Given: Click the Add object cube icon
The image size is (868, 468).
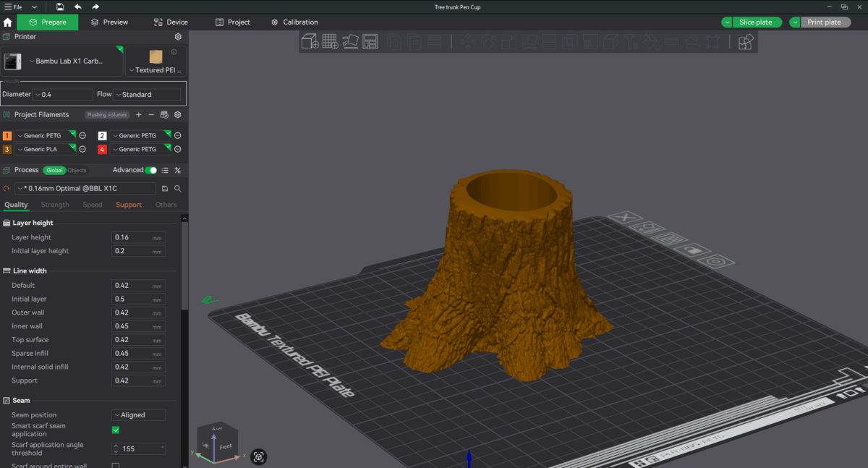Looking at the screenshot, I should coord(310,41).
